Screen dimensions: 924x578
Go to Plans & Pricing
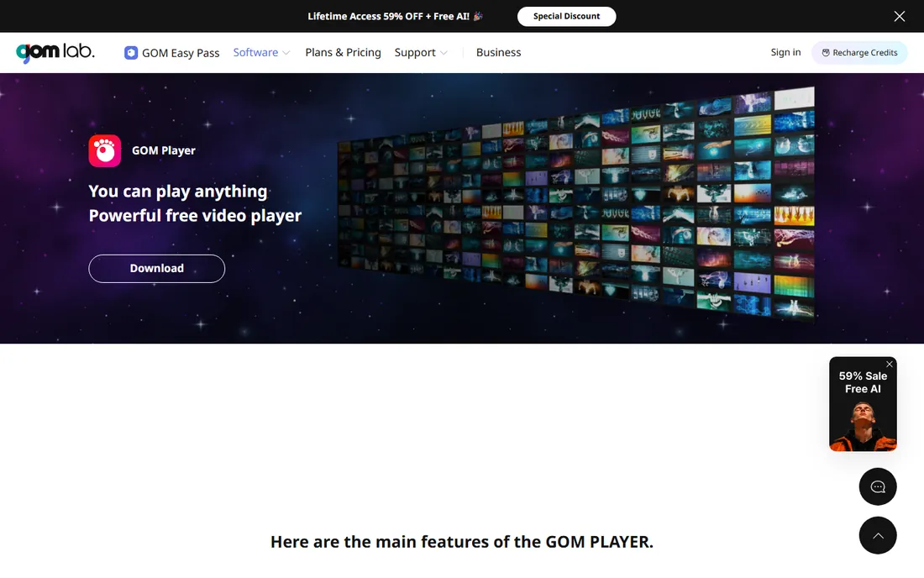[x=343, y=52]
